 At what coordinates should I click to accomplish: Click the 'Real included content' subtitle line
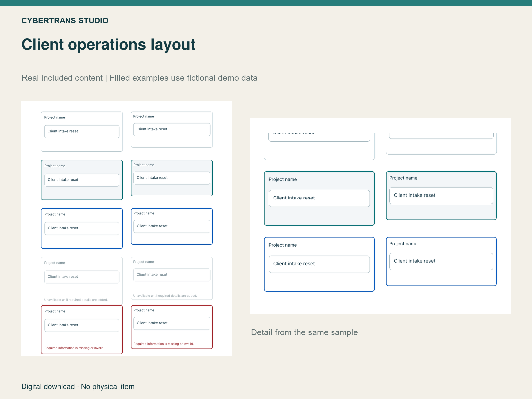[140, 78]
